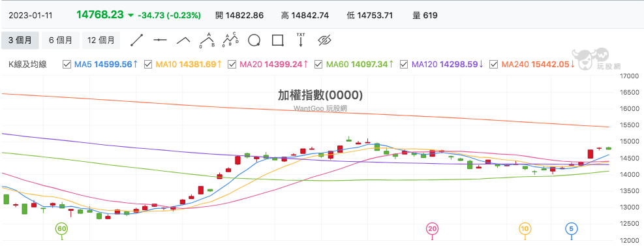Click the blue 5 marker on the time axis
The image size is (644, 246).
(572, 229)
